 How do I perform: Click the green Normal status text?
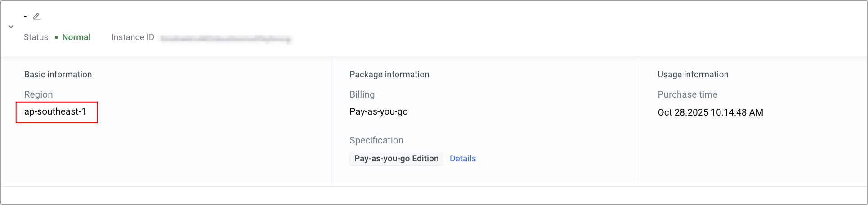tap(76, 37)
